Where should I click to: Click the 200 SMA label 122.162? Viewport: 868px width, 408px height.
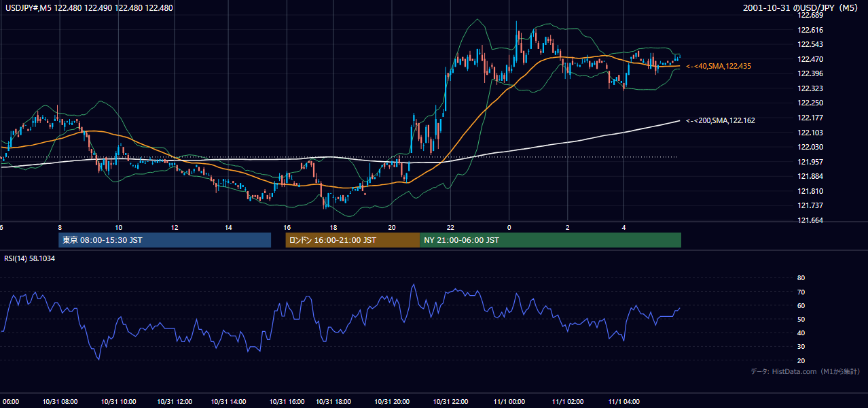click(721, 120)
